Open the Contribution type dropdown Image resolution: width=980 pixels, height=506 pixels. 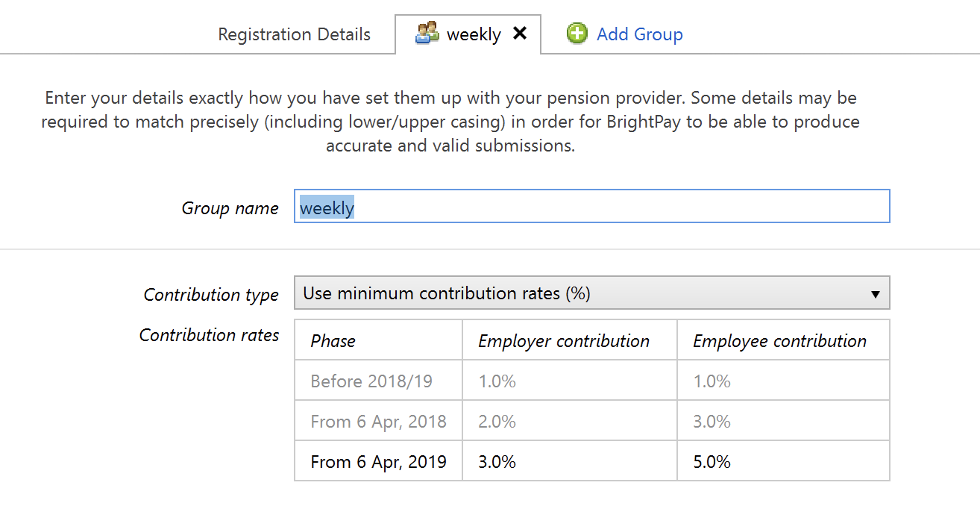592,293
